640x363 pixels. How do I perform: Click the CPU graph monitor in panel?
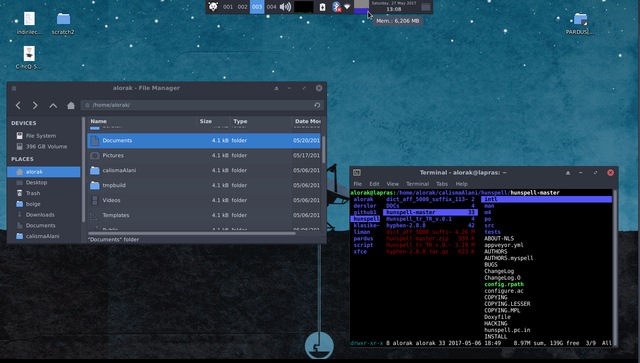click(x=304, y=7)
